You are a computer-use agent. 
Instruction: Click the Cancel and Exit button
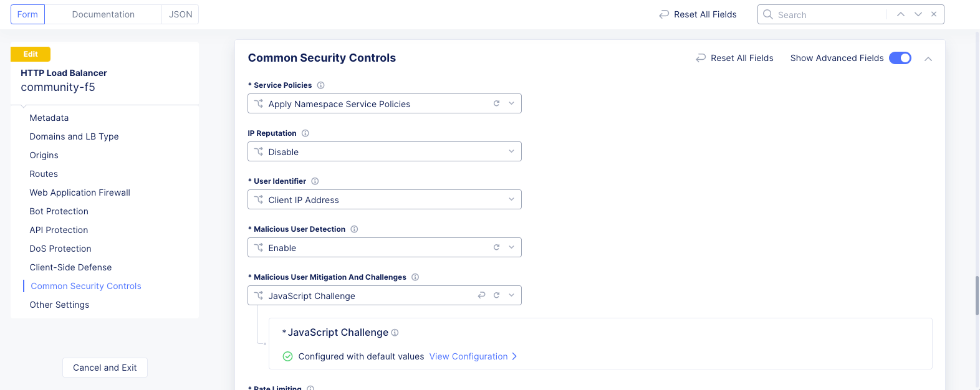[105, 368]
